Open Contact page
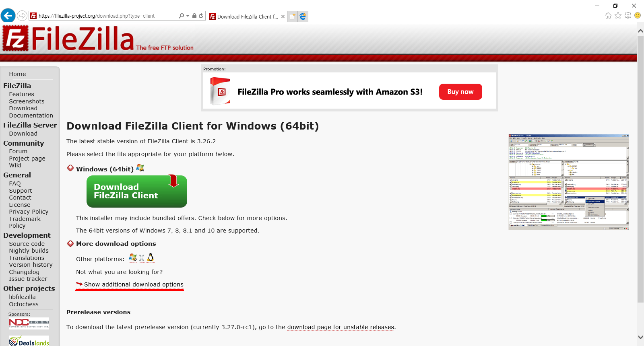The image size is (644, 346). (20, 198)
